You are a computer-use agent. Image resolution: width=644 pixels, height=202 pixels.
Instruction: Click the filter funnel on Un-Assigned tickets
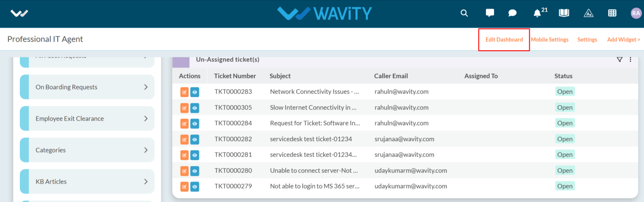(619, 59)
